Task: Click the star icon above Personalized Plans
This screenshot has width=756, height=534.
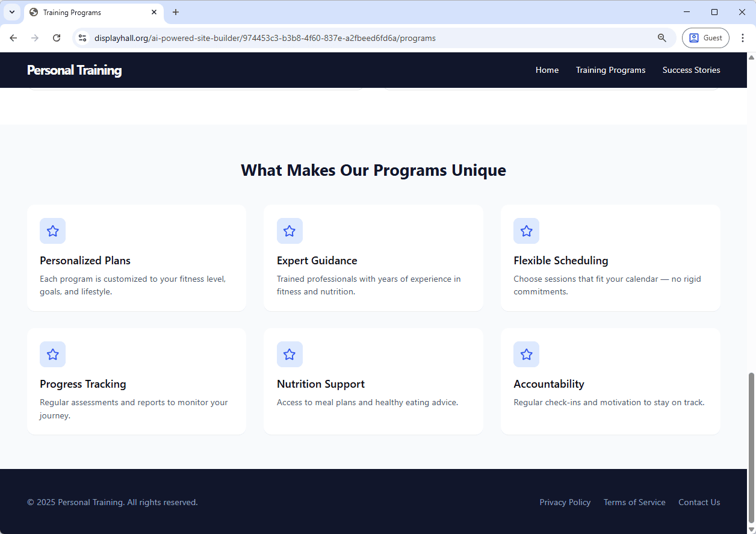Action: (52, 231)
